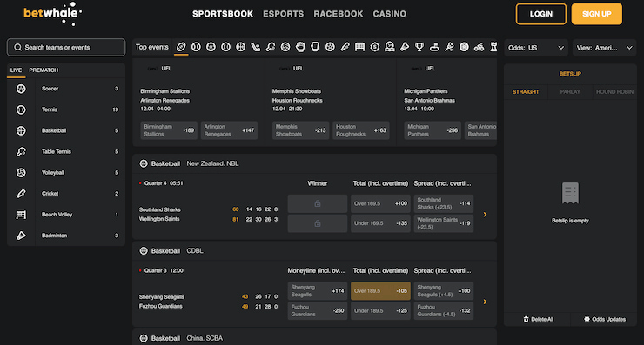This screenshot has height=345, width=644.
Task: Bet Michigan Panthers at -256
Action: (x=433, y=130)
